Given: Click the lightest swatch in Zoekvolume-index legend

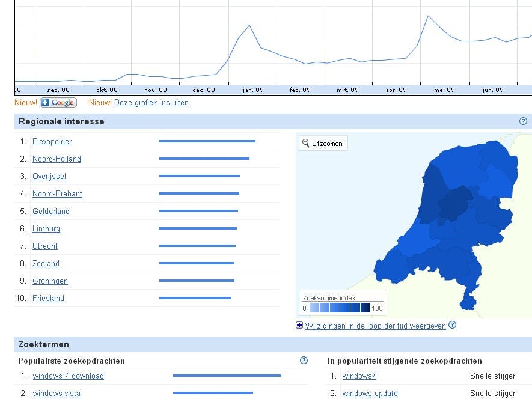Looking at the screenshot, I should point(314,308).
